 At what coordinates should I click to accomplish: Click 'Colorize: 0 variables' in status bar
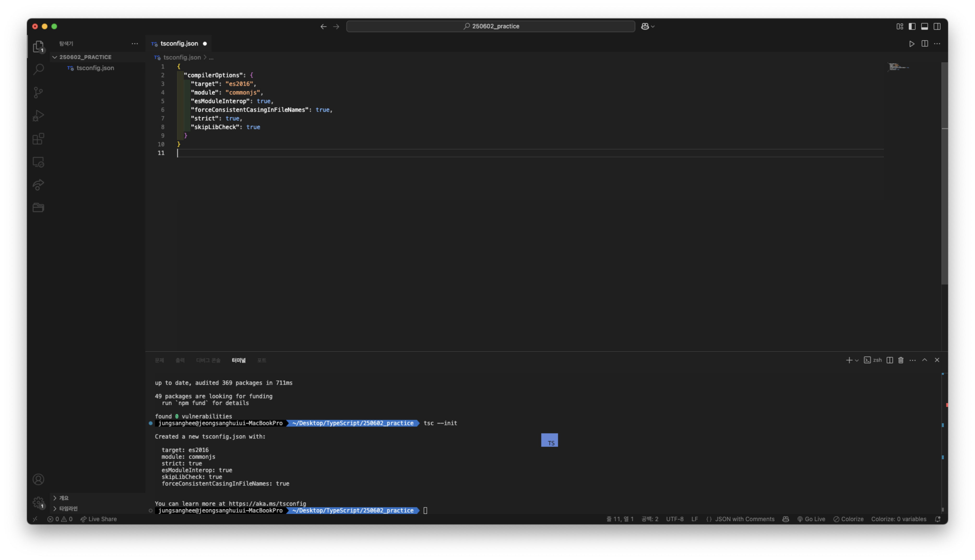click(898, 519)
